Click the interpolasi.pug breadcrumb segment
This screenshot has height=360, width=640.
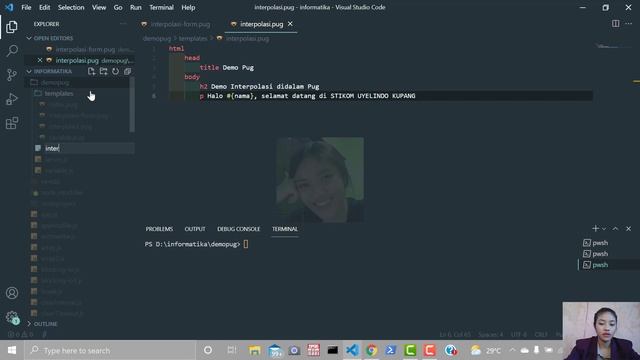pyautogui.click(x=247, y=38)
